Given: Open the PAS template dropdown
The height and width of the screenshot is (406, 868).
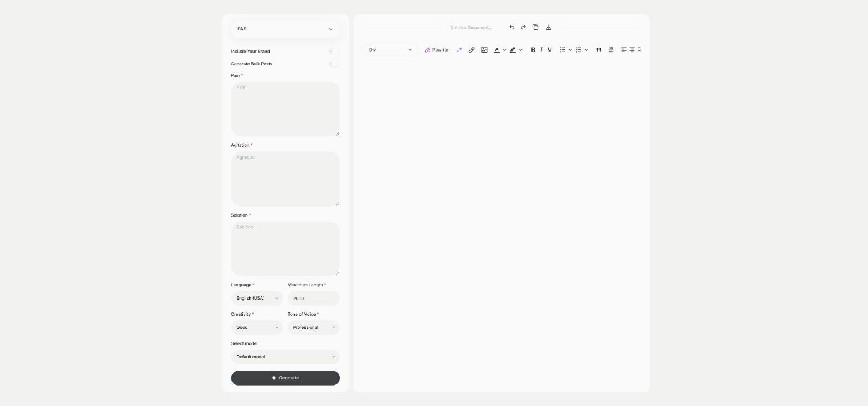Looking at the screenshot, I should tap(285, 29).
